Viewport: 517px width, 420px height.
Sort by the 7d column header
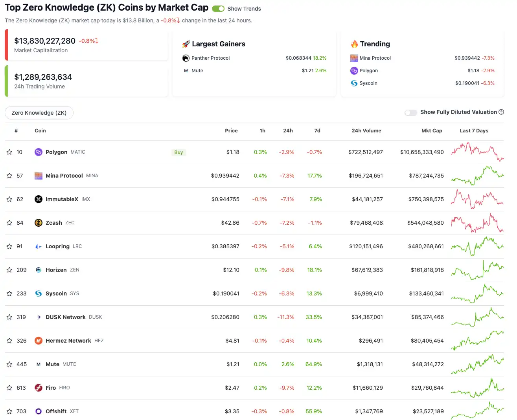[x=317, y=131]
